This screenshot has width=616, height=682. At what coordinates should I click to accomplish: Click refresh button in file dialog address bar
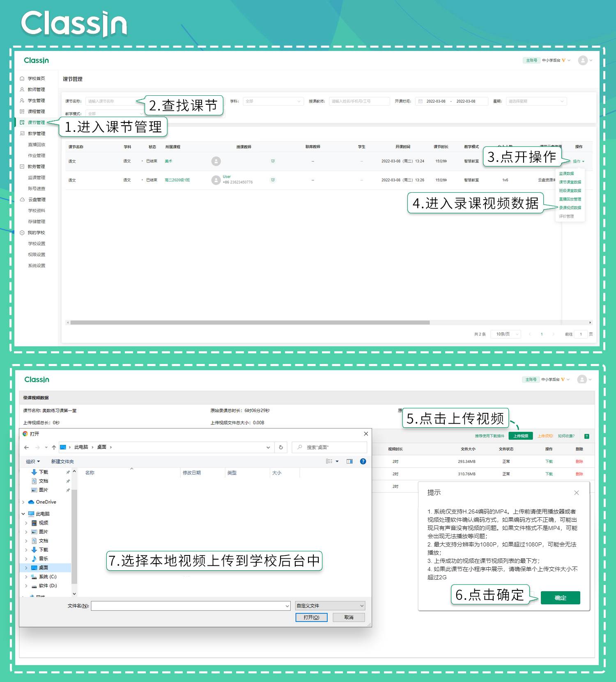coord(281,447)
